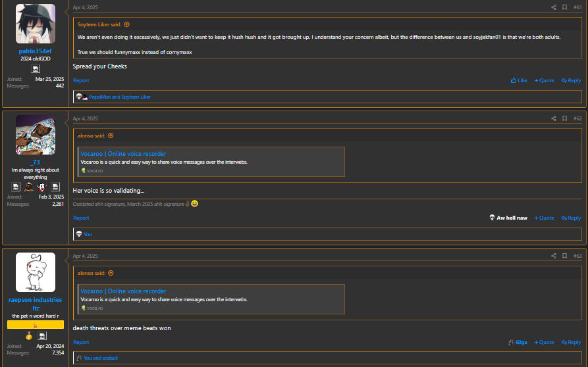Click raepson's gold medal badge

tap(29, 336)
